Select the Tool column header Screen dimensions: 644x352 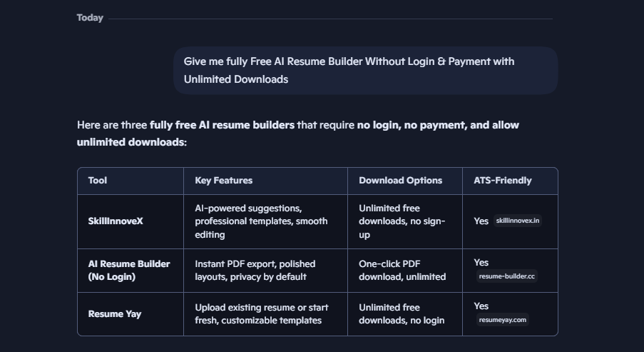pos(98,181)
